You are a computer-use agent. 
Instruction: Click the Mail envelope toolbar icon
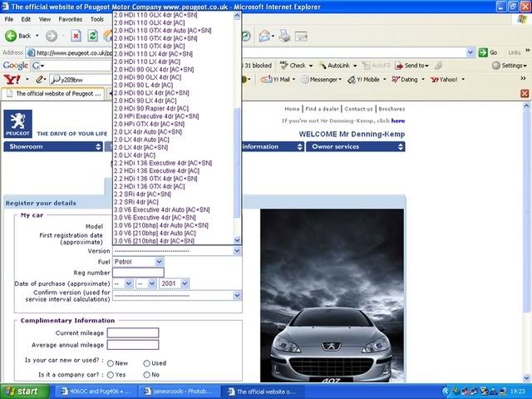pyautogui.click(x=264, y=36)
